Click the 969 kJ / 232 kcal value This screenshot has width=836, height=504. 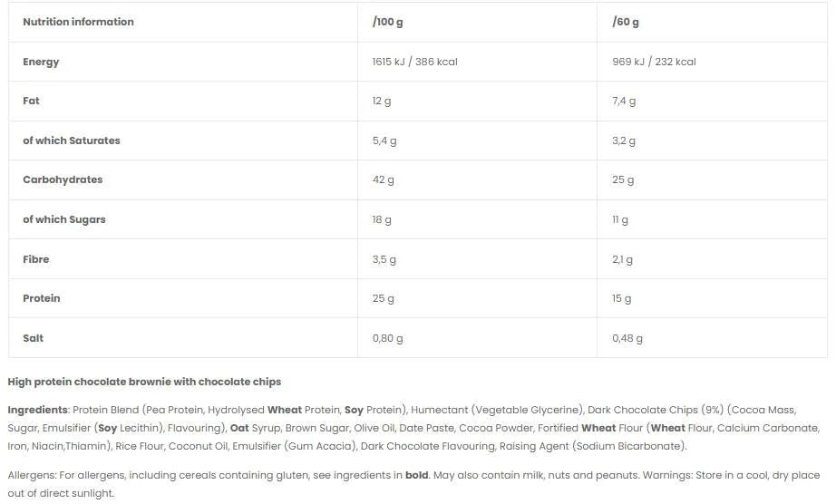654,62
